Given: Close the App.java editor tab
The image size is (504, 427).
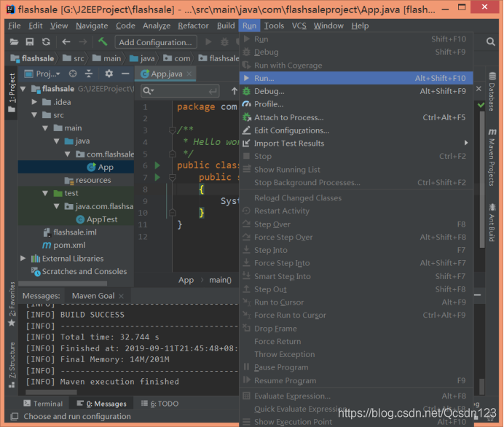Looking at the screenshot, I should coord(189,74).
